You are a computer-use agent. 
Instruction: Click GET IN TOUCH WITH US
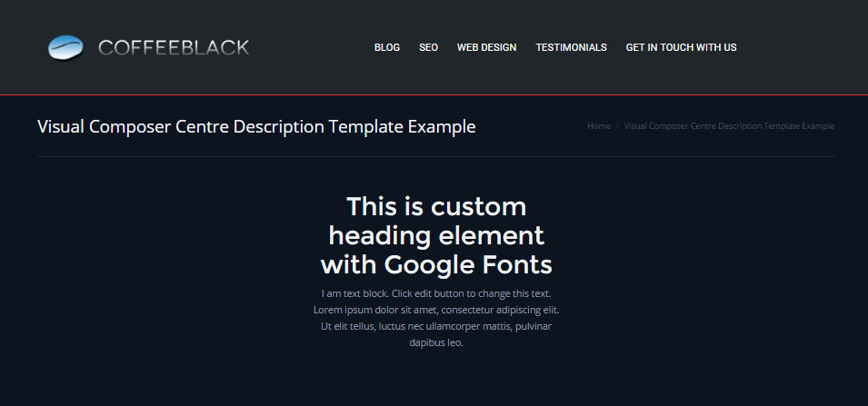681,47
